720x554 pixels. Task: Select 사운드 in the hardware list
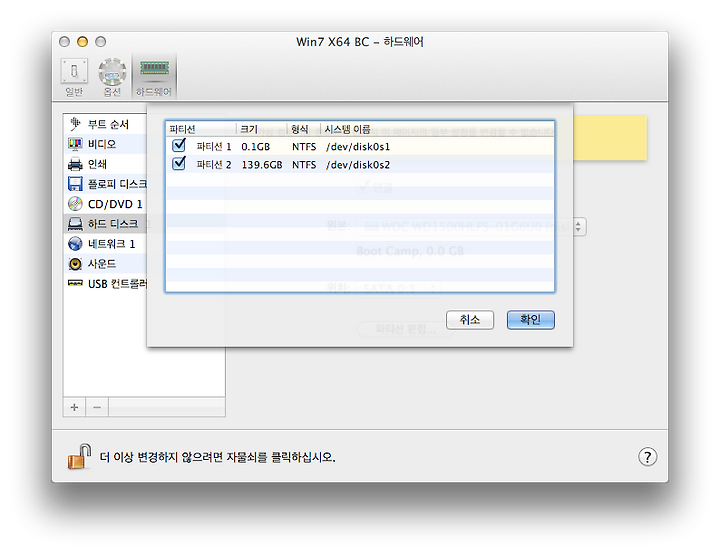click(x=105, y=264)
